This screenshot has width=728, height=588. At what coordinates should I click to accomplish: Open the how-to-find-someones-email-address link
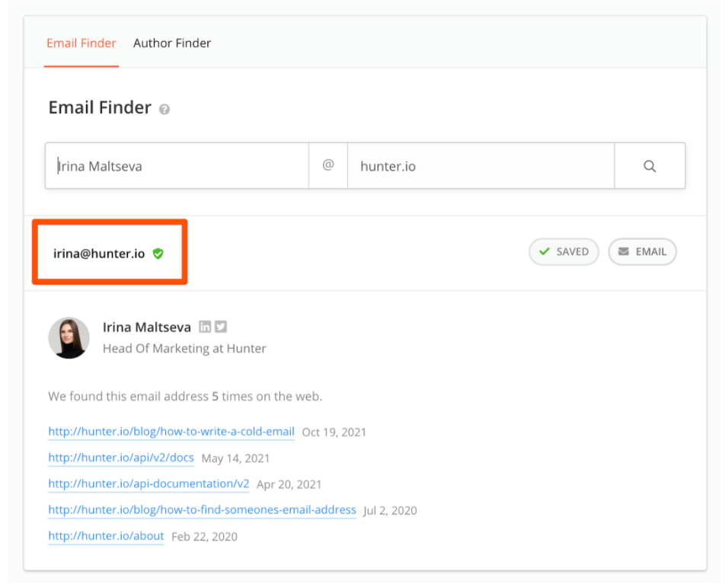point(202,510)
